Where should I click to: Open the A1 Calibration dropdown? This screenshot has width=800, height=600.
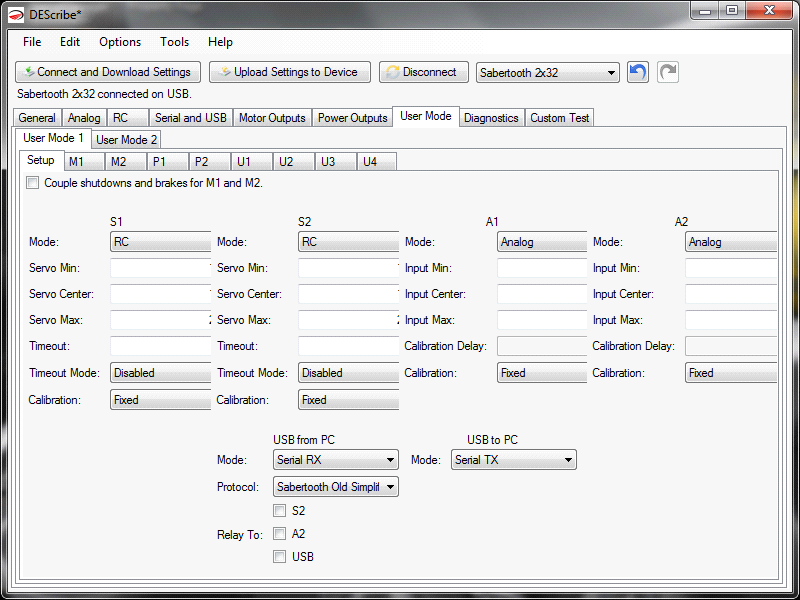[x=542, y=373]
